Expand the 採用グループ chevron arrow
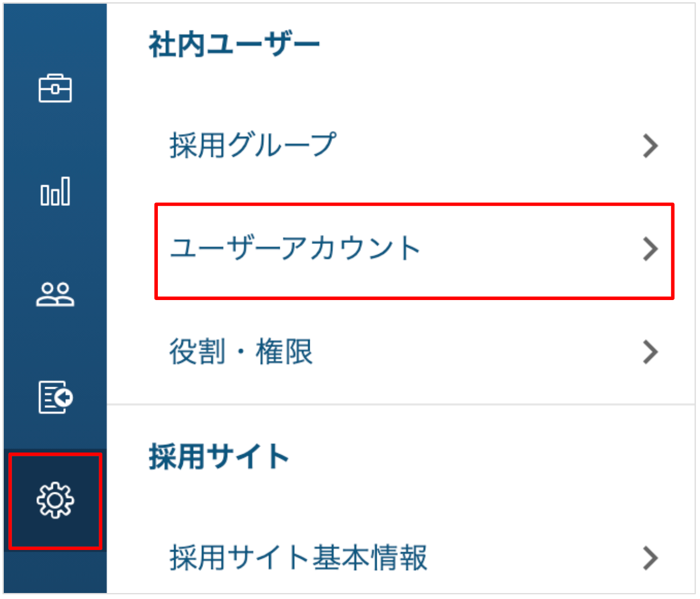The height and width of the screenshot is (599, 700). click(x=650, y=145)
